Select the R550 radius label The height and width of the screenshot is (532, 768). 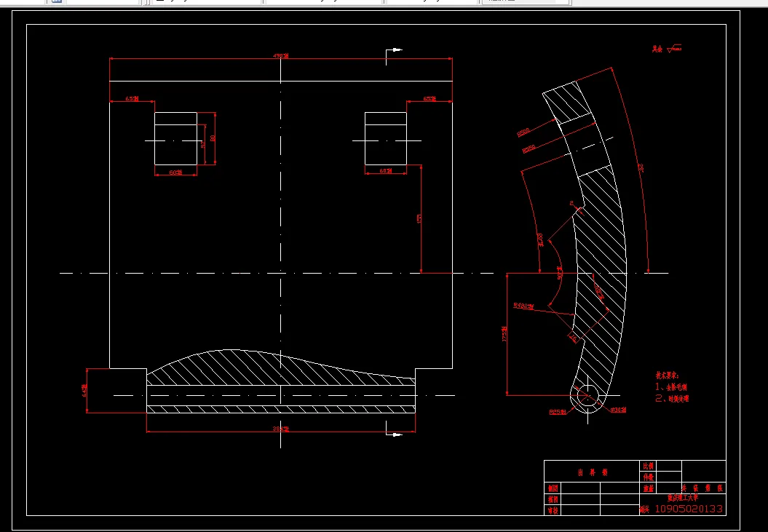(529, 148)
